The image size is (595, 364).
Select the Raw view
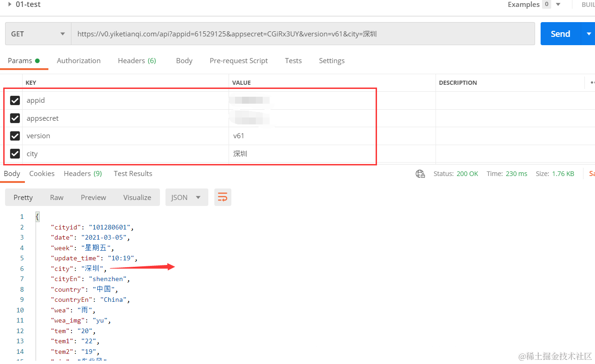(x=57, y=197)
